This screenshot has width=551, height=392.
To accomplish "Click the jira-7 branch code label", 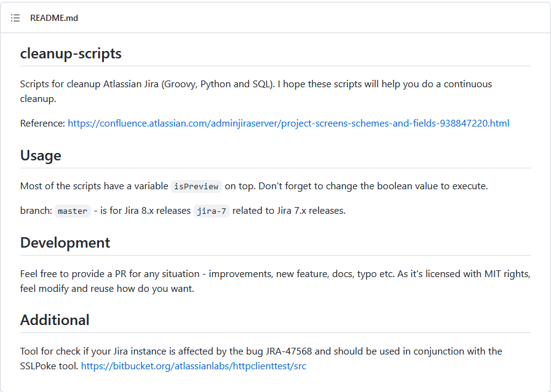I will [212, 211].
